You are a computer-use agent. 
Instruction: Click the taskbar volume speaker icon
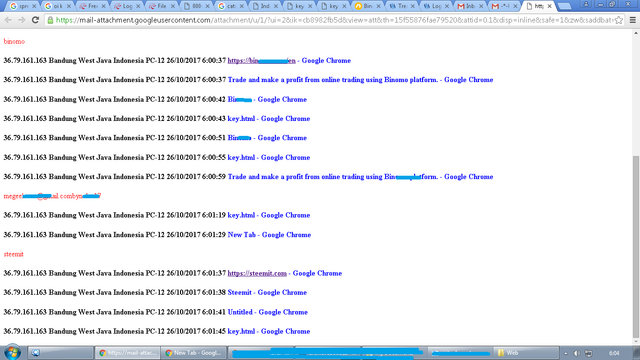576,353
